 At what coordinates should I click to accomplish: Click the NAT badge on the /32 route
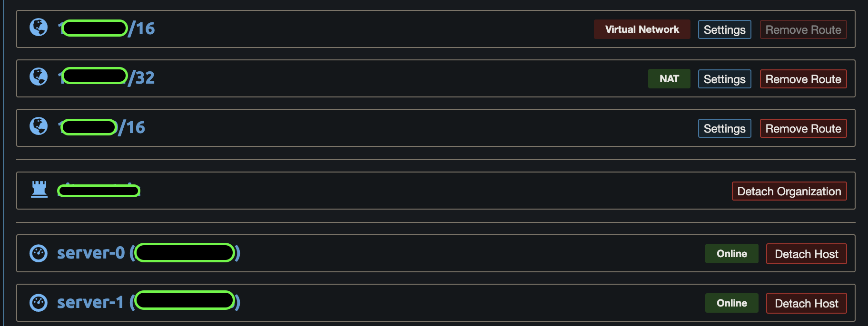(x=669, y=79)
